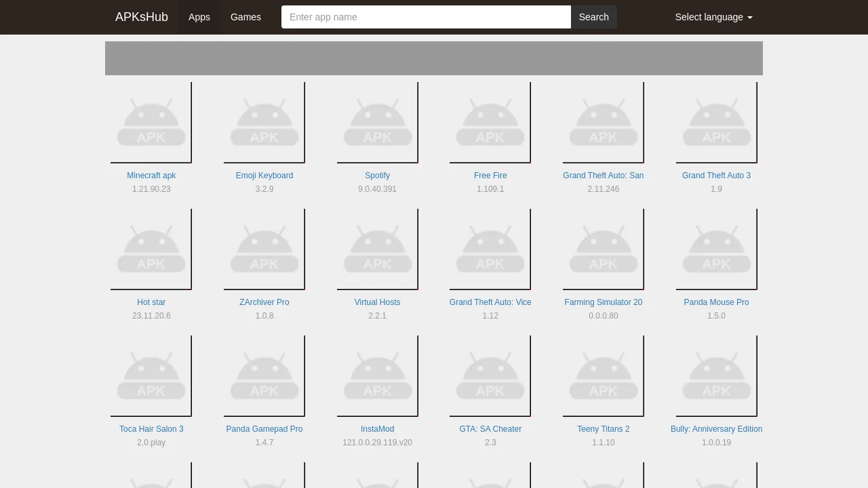Click Panda Gamepad Pro title link

[x=264, y=429]
